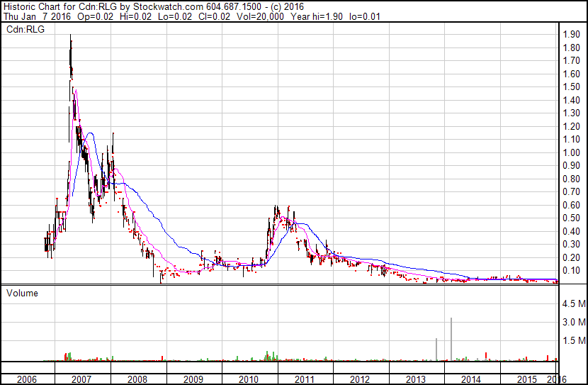Click the Vol=20,000 value in header
The image size is (588, 385).
coord(260,16)
